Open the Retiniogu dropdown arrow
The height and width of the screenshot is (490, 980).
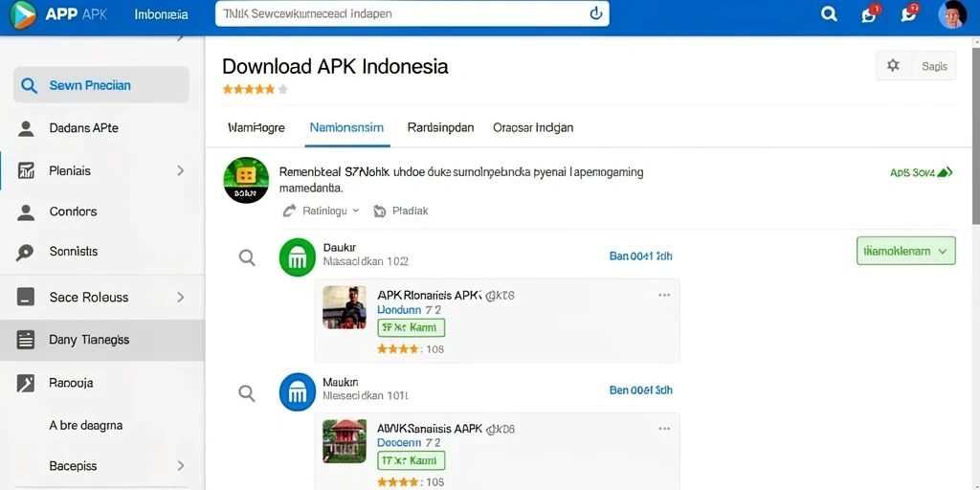pyautogui.click(x=356, y=212)
